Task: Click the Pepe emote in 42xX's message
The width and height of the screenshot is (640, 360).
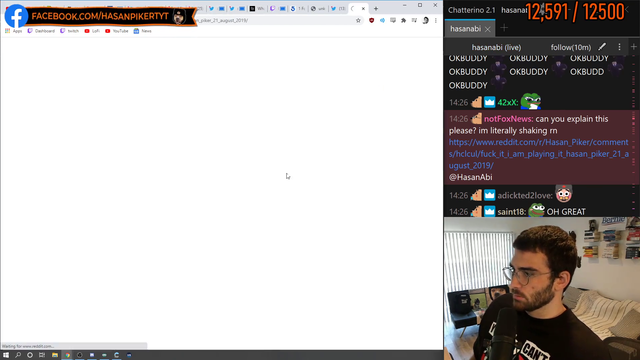Action: (531, 101)
